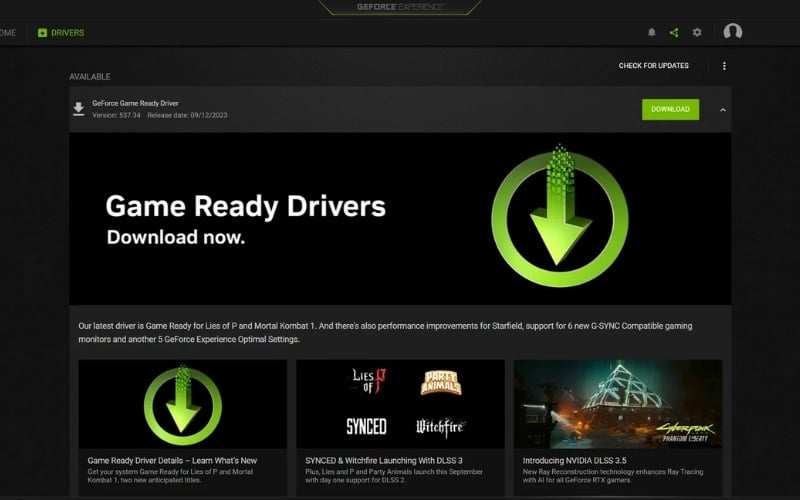Open the notifications bell
Viewport: 800px width, 500px height.
point(652,33)
